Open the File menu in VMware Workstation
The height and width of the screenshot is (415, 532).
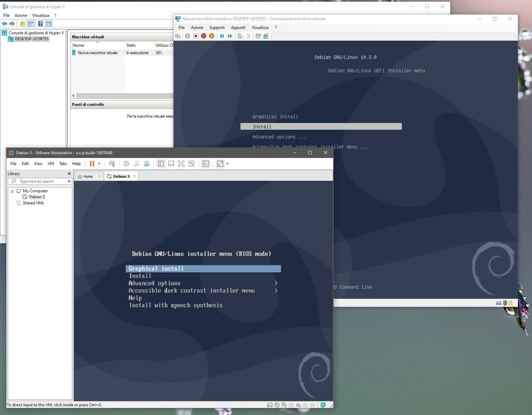13,164
